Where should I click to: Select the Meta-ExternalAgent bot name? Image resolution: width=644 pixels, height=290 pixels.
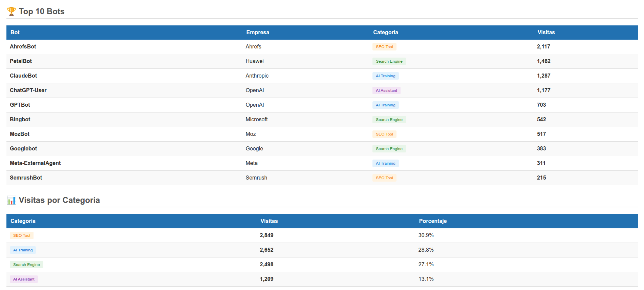tap(35, 163)
